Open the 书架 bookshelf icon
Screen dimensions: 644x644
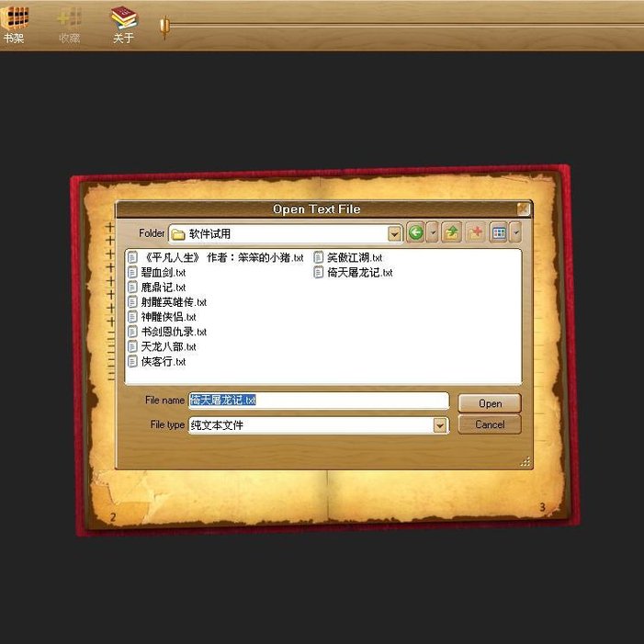(x=14, y=24)
